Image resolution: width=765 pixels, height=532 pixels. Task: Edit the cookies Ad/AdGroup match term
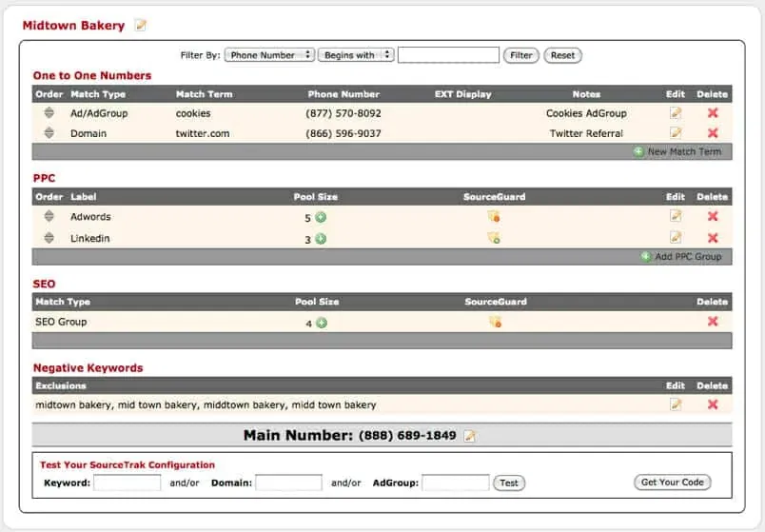(676, 112)
